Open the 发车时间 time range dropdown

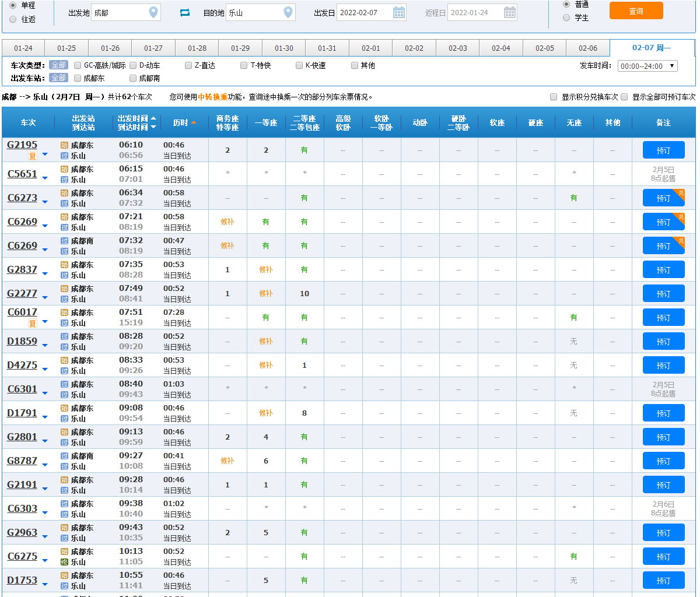coord(647,66)
